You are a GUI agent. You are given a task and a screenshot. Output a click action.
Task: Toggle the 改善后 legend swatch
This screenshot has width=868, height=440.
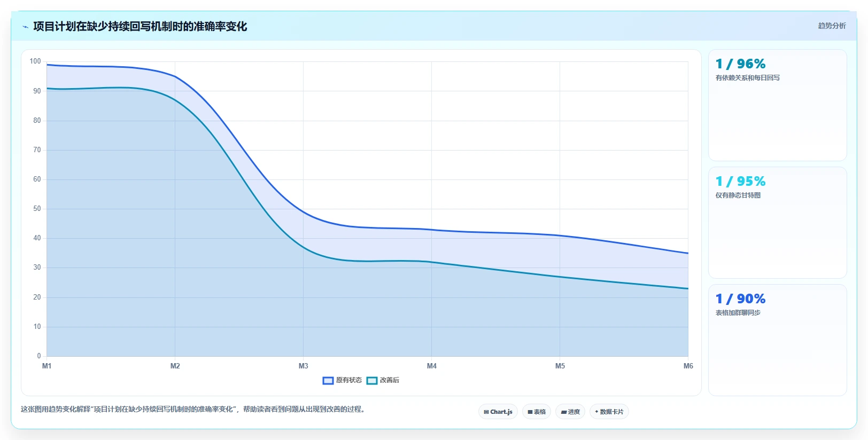(372, 381)
